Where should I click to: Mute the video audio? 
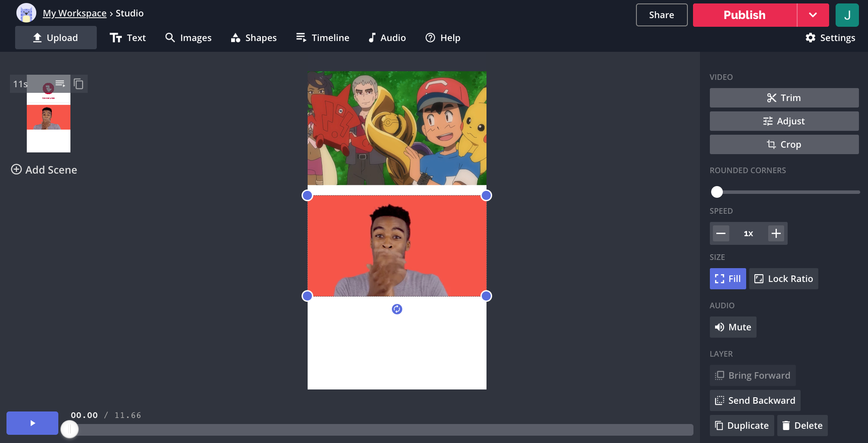click(x=733, y=327)
